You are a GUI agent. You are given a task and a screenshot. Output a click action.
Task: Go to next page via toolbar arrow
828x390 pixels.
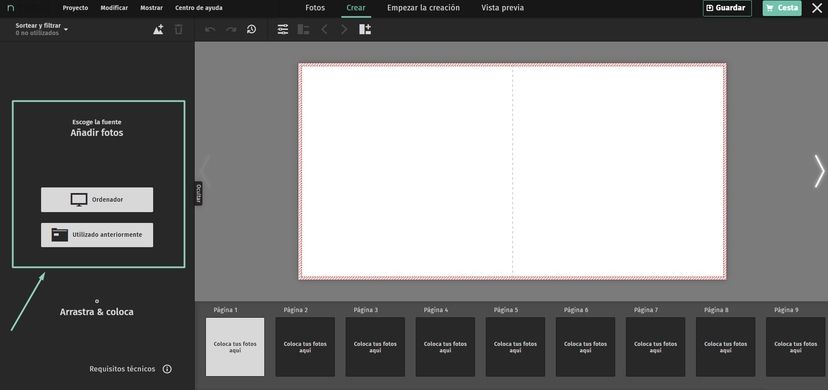coord(344,30)
